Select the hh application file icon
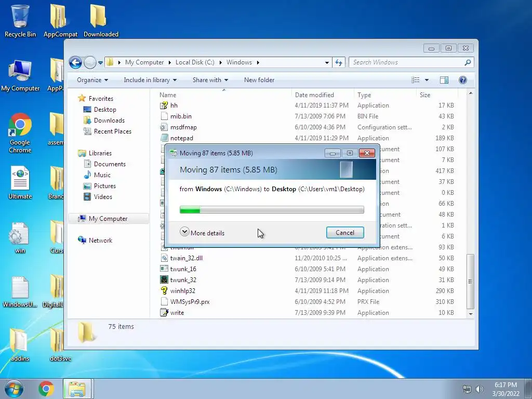Screen dimensions: 532x399 pyautogui.click(x=164, y=105)
